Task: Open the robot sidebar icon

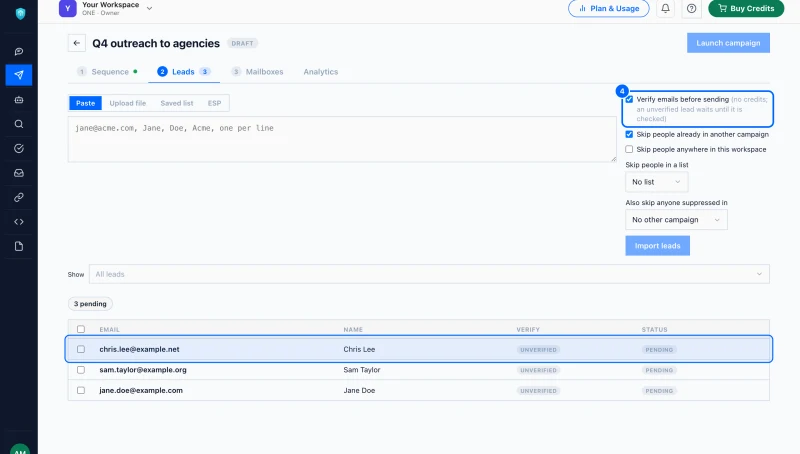Action: point(19,100)
